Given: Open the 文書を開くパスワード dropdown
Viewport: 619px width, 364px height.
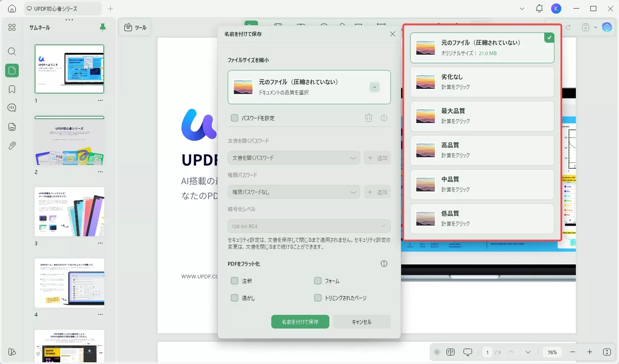Looking at the screenshot, I should pos(294,158).
